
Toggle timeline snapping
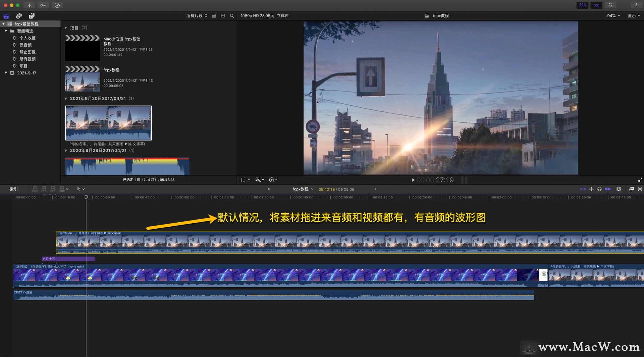(608, 189)
